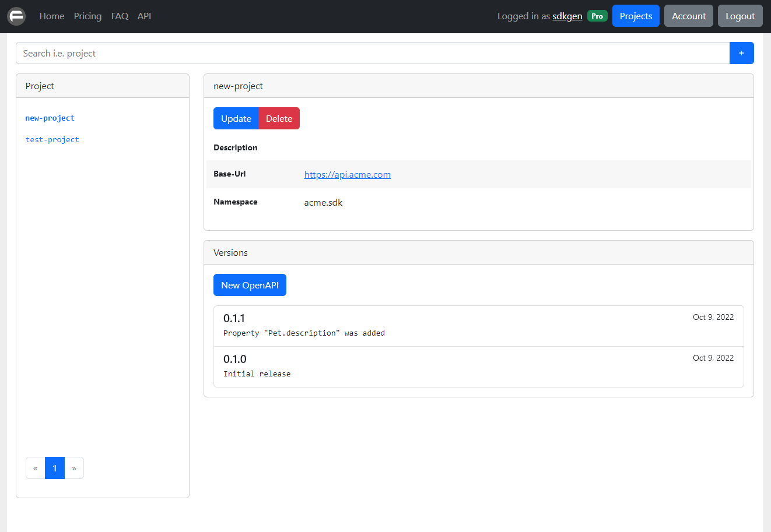This screenshot has height=532, width=771.
Task: Click the Base-Url label
Action: (230, 174)
